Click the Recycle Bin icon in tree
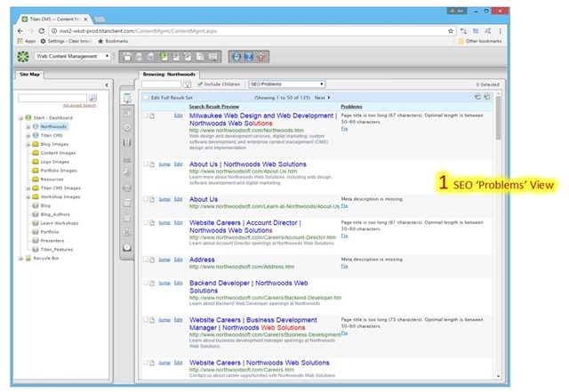Viewport: 569px width, 392px height. 28,258
